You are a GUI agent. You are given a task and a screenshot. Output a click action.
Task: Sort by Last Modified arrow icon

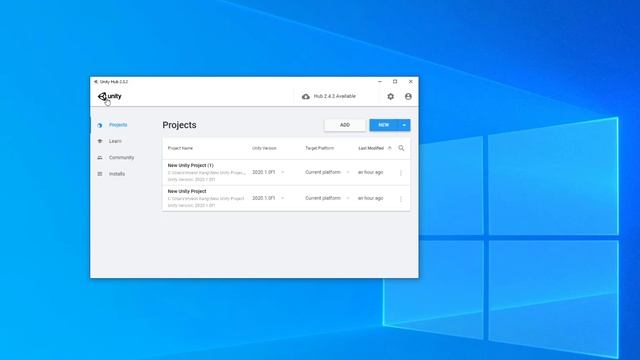389,148
